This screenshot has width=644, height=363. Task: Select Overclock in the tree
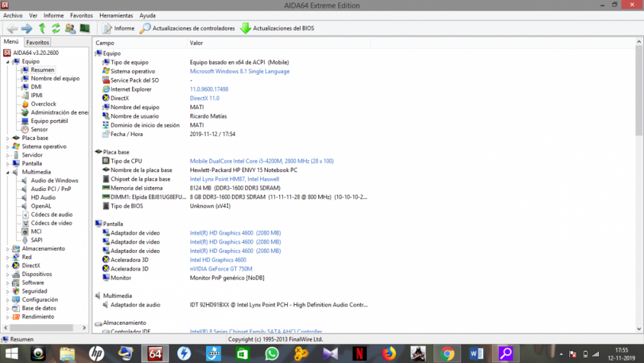[44, 104]
